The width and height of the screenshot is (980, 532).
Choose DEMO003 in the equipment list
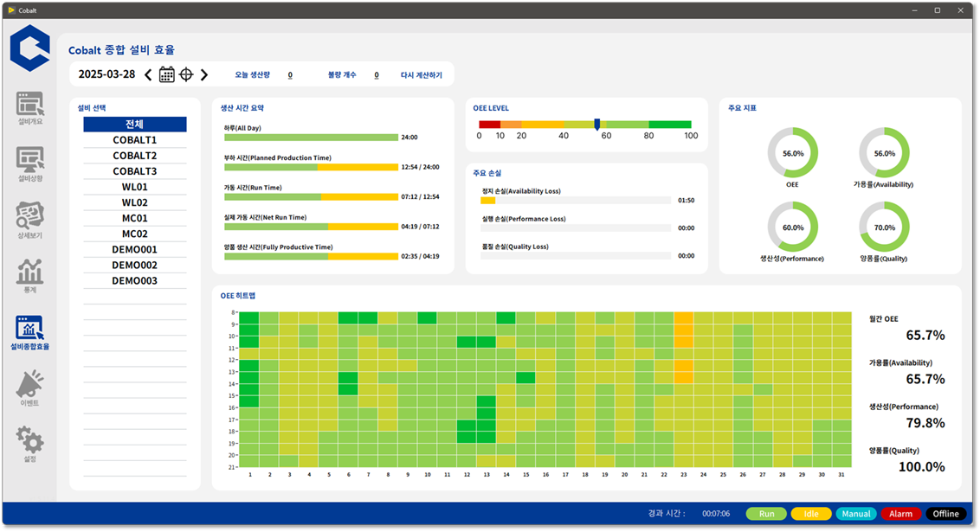135,280
